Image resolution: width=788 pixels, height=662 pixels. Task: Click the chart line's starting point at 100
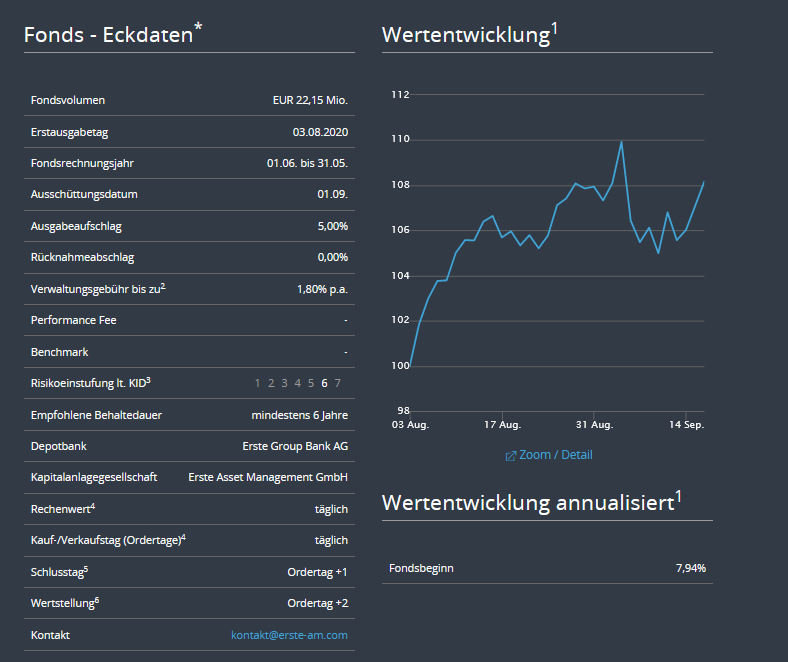pyautogui.click(x=410, y=365)
